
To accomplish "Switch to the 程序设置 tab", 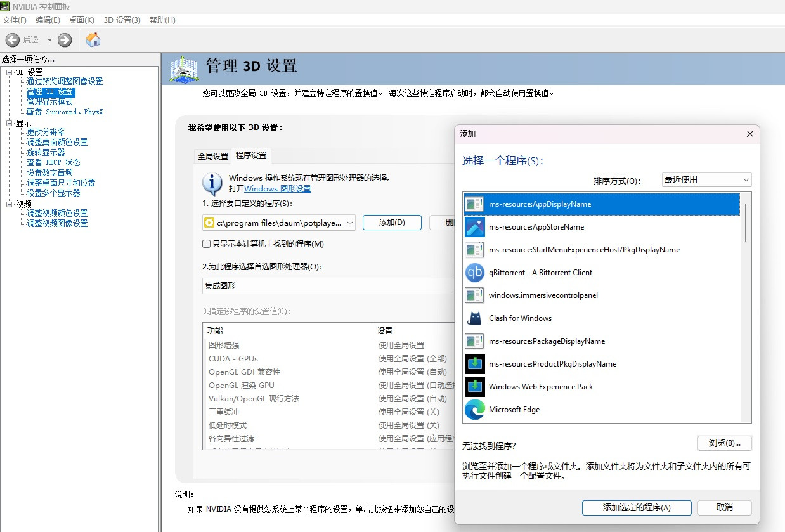I will (251, 155).
